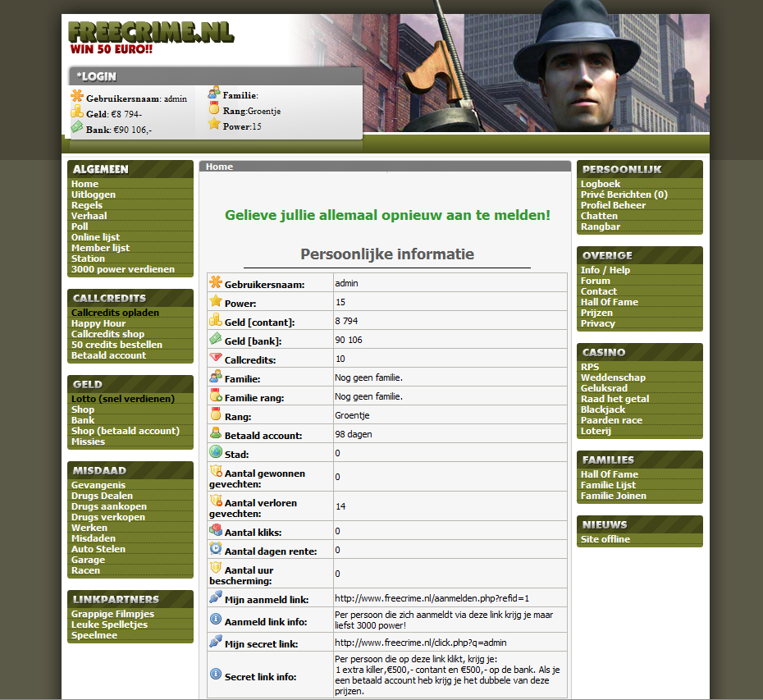Open Auto Stelen
763x700 pixels.
click(98, 549)
